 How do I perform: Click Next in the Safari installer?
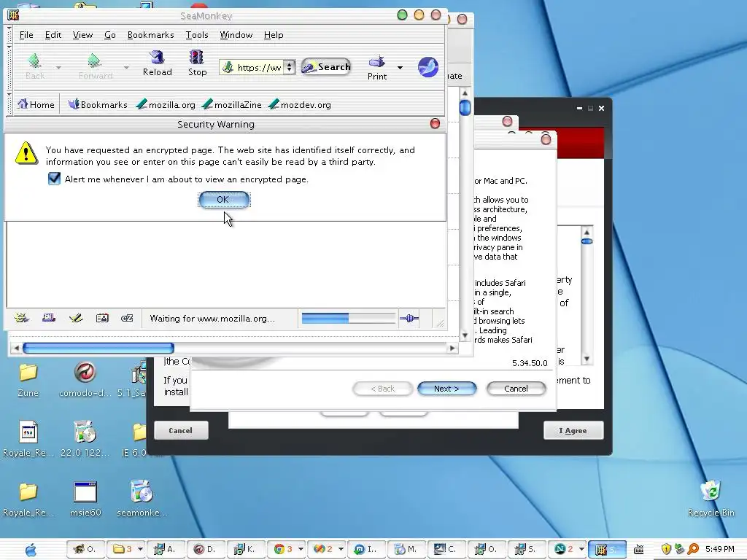pos(447,389)
